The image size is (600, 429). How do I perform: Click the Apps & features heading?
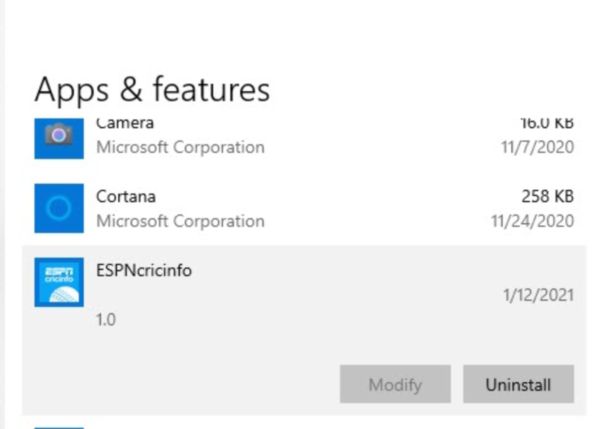152,90
